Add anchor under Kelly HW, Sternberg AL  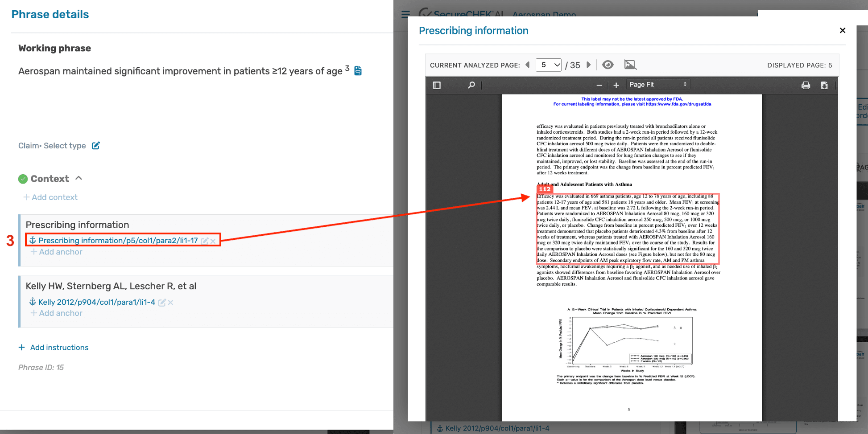pyautogui.click(x=57, y=313)
